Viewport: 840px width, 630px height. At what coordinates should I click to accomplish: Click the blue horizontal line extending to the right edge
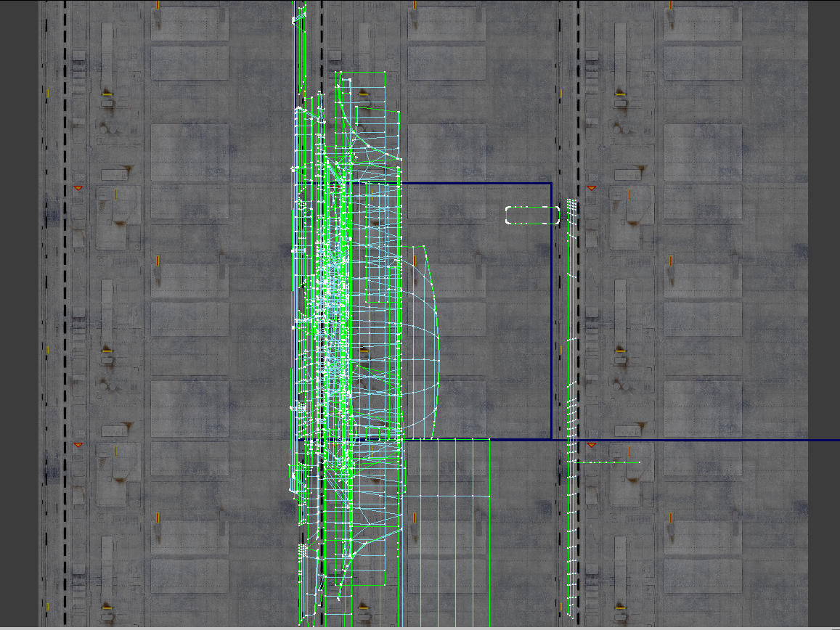click(x=711, y=440)
